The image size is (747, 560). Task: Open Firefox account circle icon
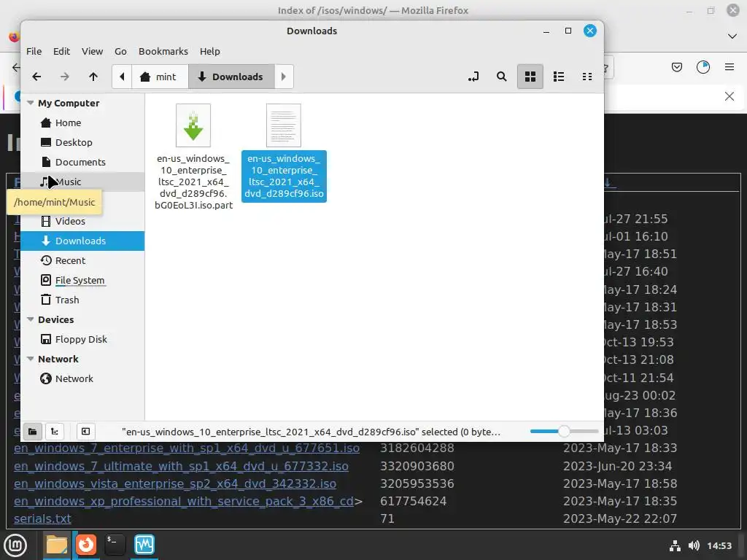703,67
